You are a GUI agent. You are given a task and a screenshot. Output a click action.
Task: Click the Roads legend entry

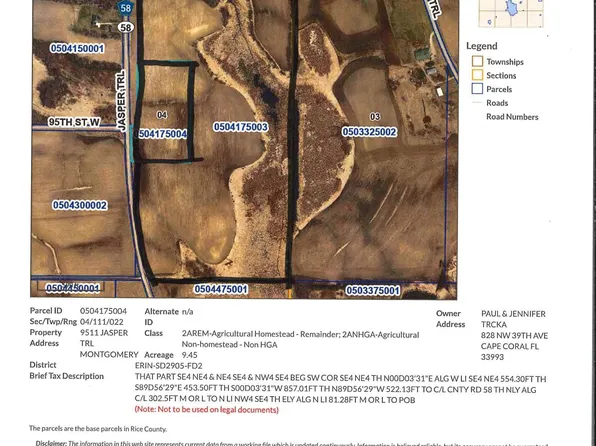497,103
